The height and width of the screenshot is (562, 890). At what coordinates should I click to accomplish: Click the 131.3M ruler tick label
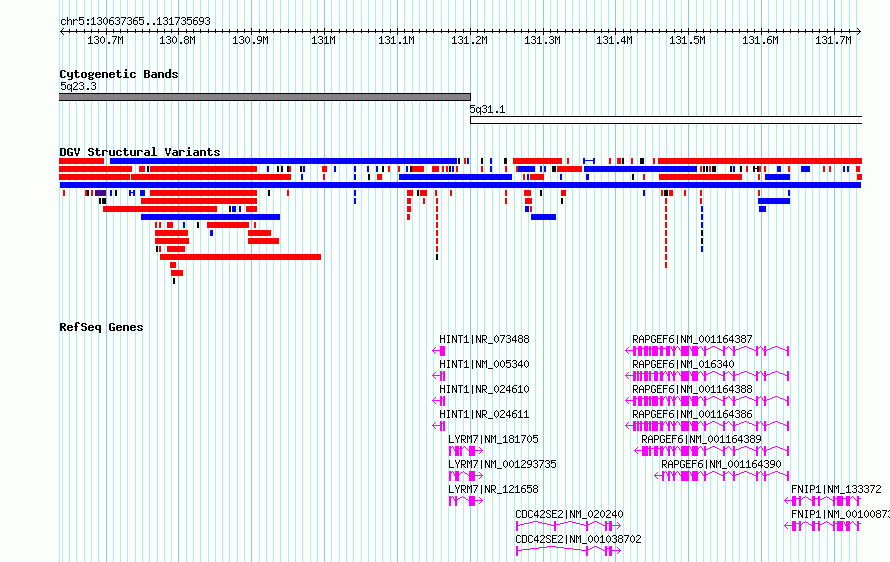point(542,40)
